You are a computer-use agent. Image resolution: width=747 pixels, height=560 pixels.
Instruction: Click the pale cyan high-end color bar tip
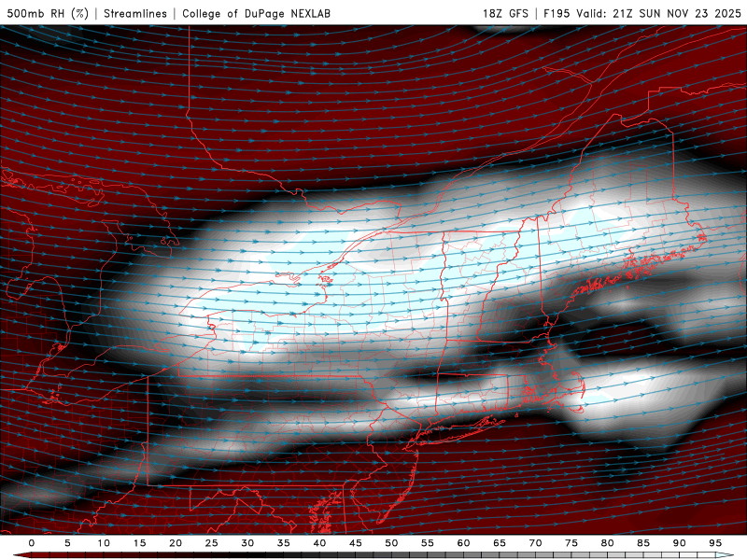point(726,555)
